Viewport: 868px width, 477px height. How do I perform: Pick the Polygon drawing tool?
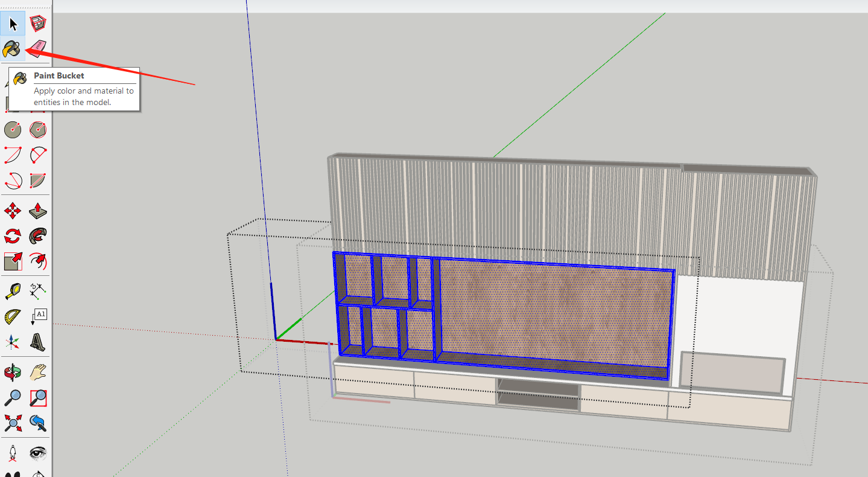coord(38,129)
